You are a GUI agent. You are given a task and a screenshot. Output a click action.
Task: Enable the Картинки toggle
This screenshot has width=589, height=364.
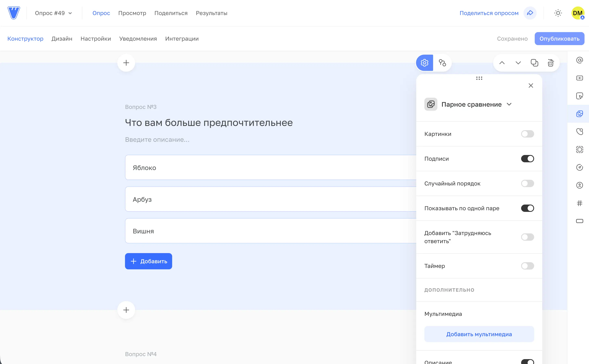[528, 134]
